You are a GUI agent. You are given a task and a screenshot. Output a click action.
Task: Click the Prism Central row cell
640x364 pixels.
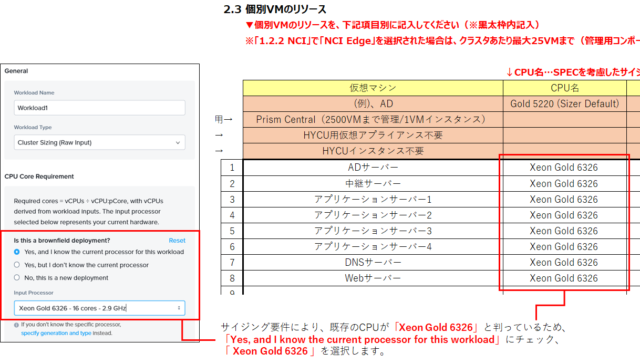(x=373, y=120)
